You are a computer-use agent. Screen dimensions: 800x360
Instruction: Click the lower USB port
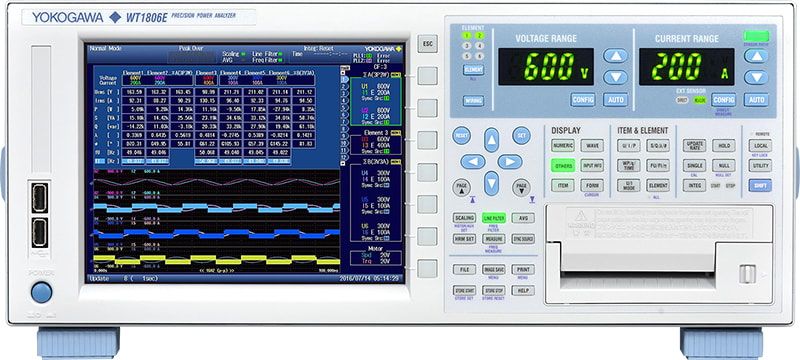(40, 233)
